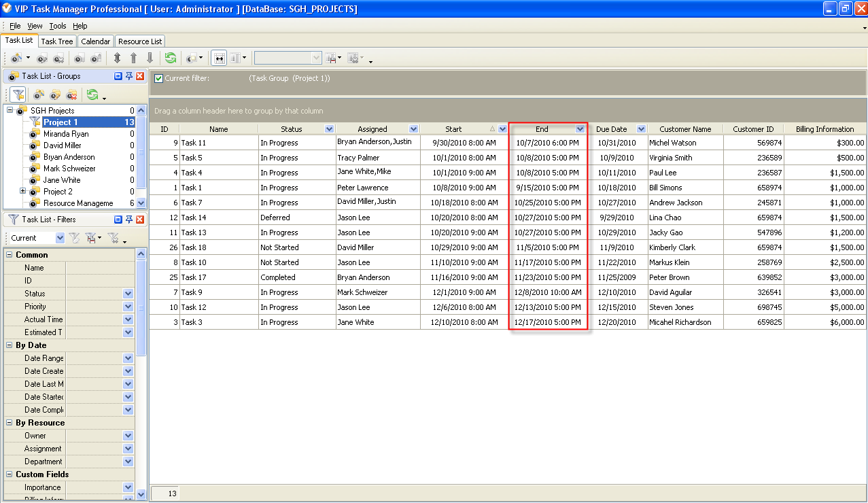The height and width of the screenshot is (503, 868).
Task: Uncheck the Current filter checkbox
Action: click(158, 78)
